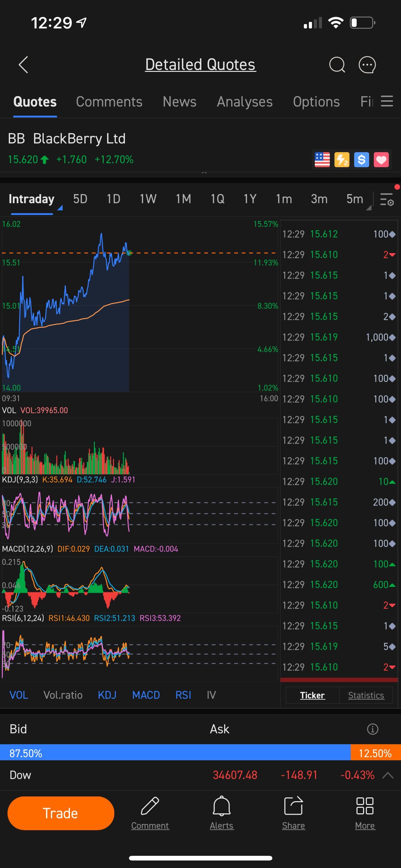Expand the Dow index bar chevron
The image size is (401, 868).
click(x=388, y=775)
